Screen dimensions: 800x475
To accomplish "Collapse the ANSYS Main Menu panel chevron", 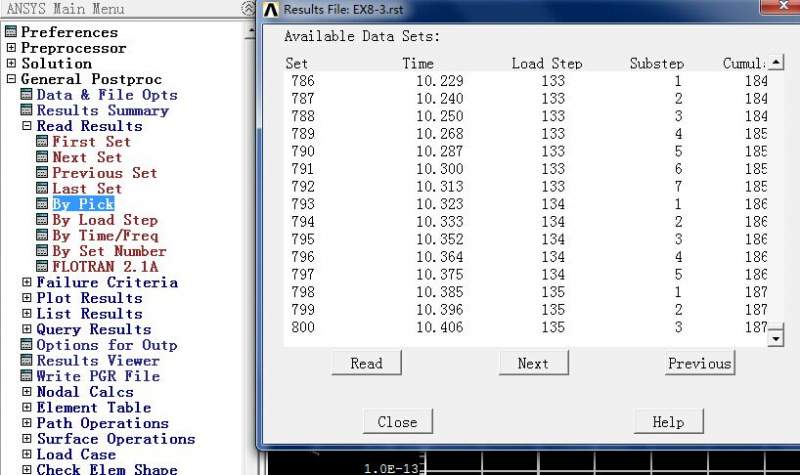I will pyautogui.click(x=247, y=8).
